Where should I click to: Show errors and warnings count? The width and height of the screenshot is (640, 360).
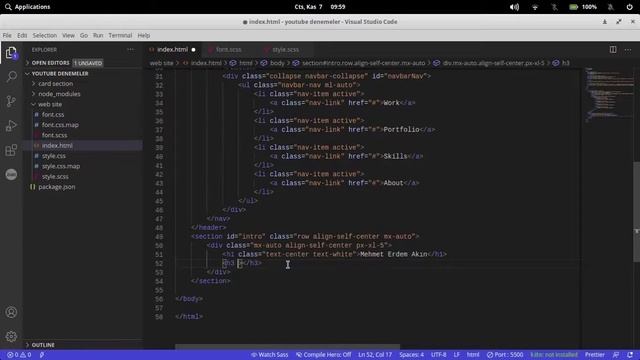coord(19,355)
